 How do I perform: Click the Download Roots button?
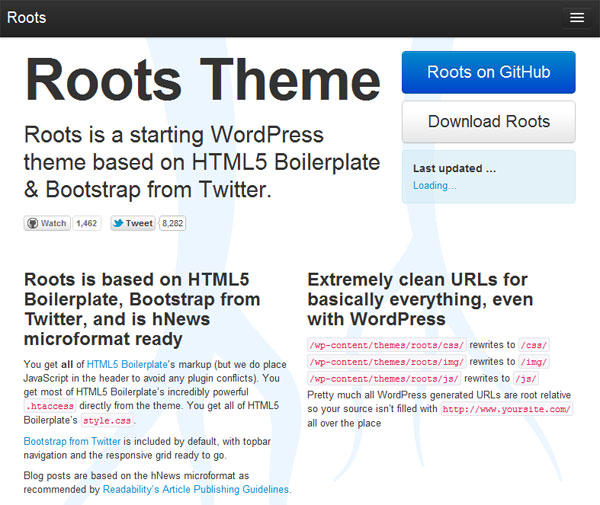pyautogui.click(x=489, y=122)
